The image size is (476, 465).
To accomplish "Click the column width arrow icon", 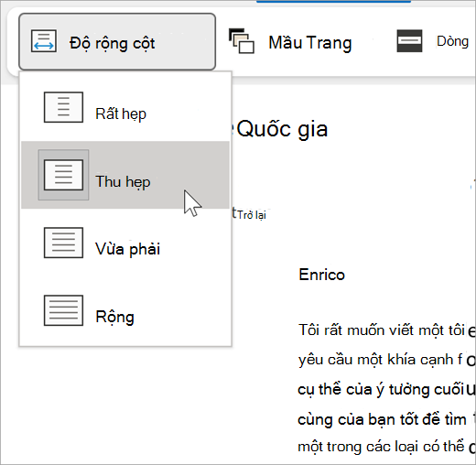I will [x=44, y=41].
